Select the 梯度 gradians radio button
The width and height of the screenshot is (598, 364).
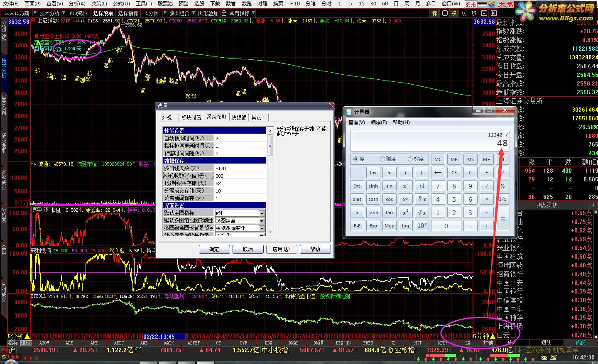410,159
